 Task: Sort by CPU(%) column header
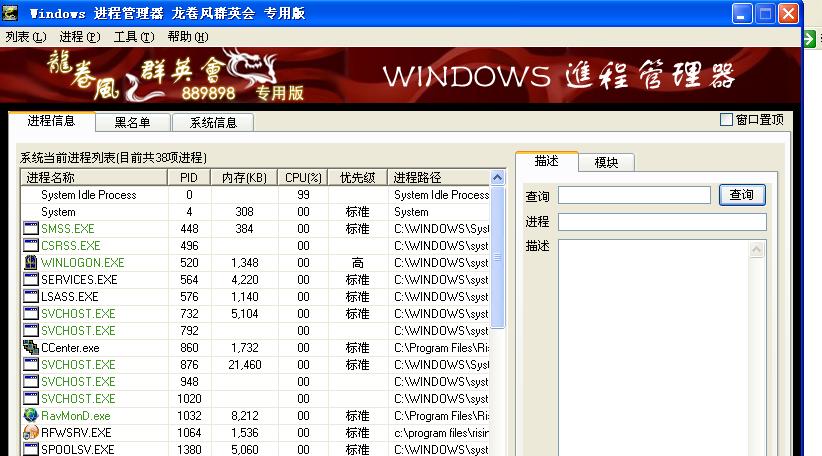click(x=302, y=178)
